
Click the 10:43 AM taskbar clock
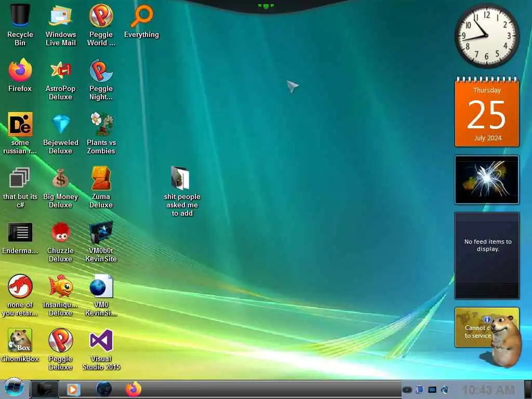point(488,390)
